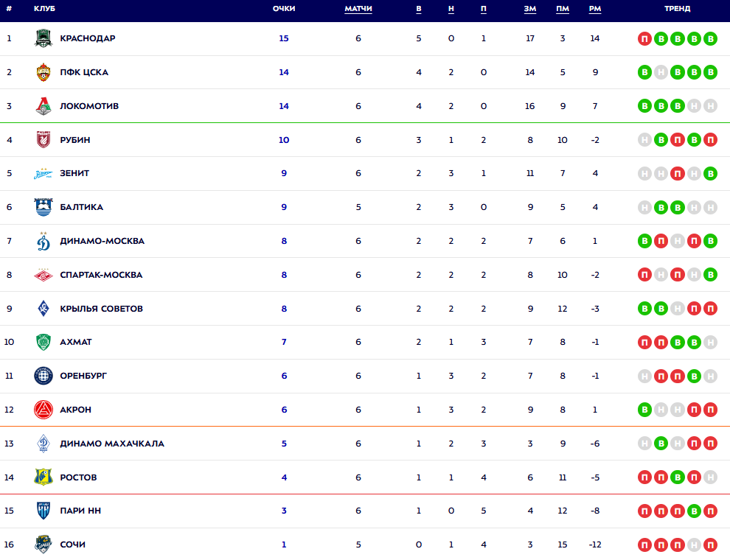Click the green В circle in Пари НН's trend
This screenshot has height=560, width=730.
[x=694, y=511]
